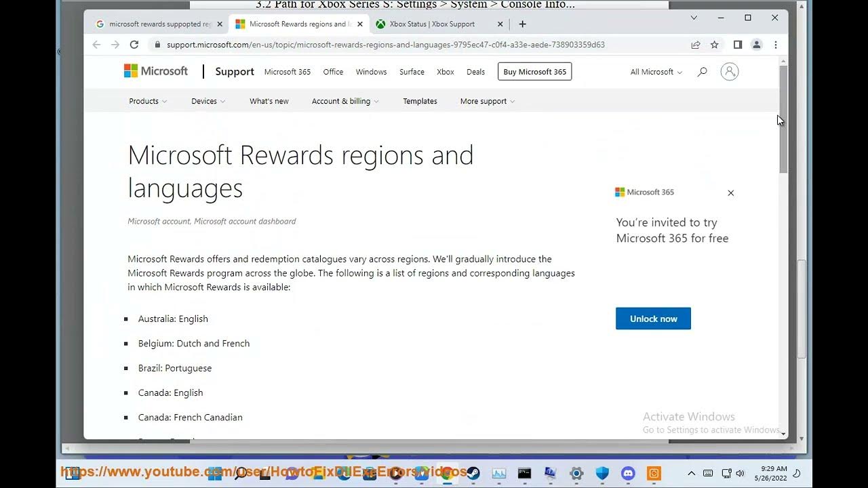This screenshot has width=868, height=488.
Task: Close the Xbox Status tab
Action: (500, 24)
